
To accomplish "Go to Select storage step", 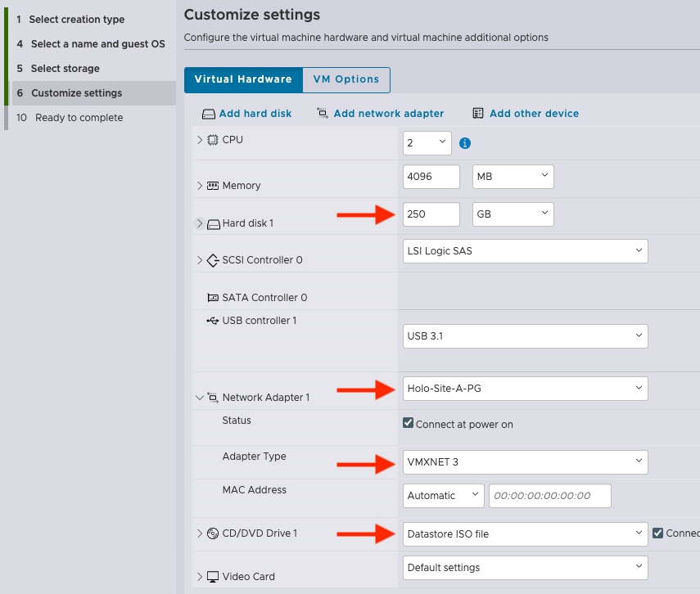I will 65,69.
